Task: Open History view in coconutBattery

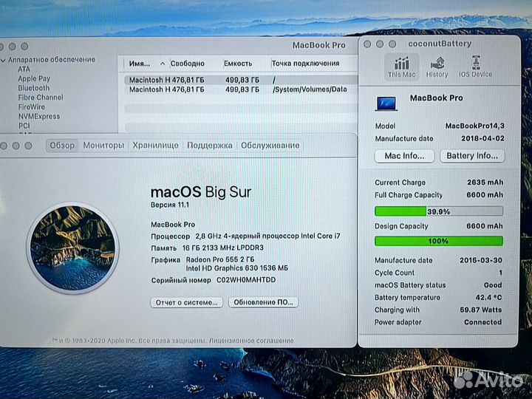Action: point(437,66)
